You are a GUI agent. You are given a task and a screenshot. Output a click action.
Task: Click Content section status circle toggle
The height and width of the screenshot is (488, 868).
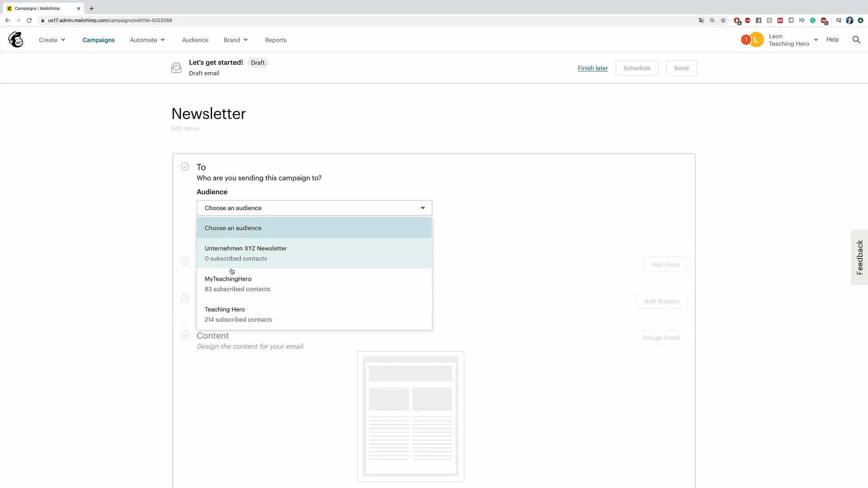tap(185, 335)
